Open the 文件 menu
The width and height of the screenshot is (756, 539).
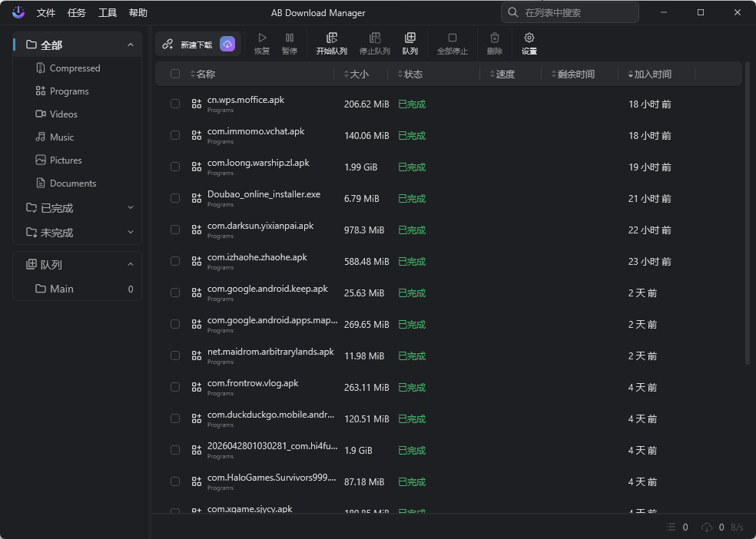coord(46,13)
